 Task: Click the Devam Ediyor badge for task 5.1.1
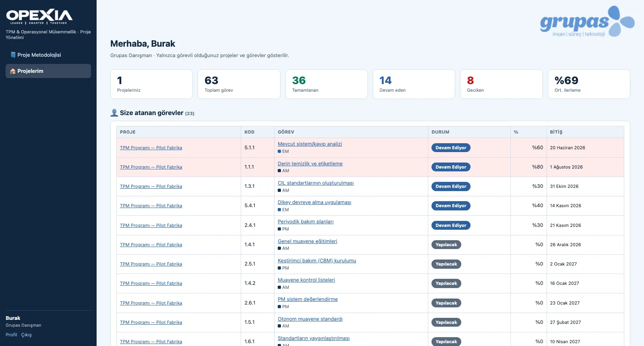[451, 148]
